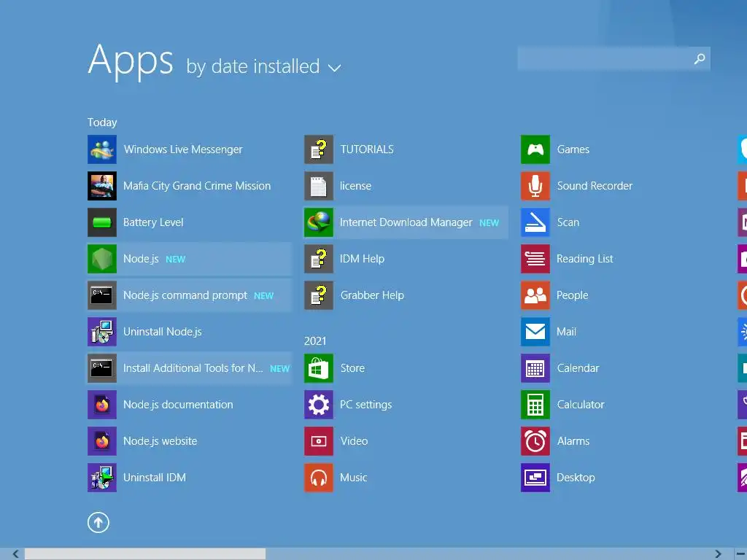
Task: Click the 'Mafia City Grand Crime Mission' label
Action: (x=197, y=186)
